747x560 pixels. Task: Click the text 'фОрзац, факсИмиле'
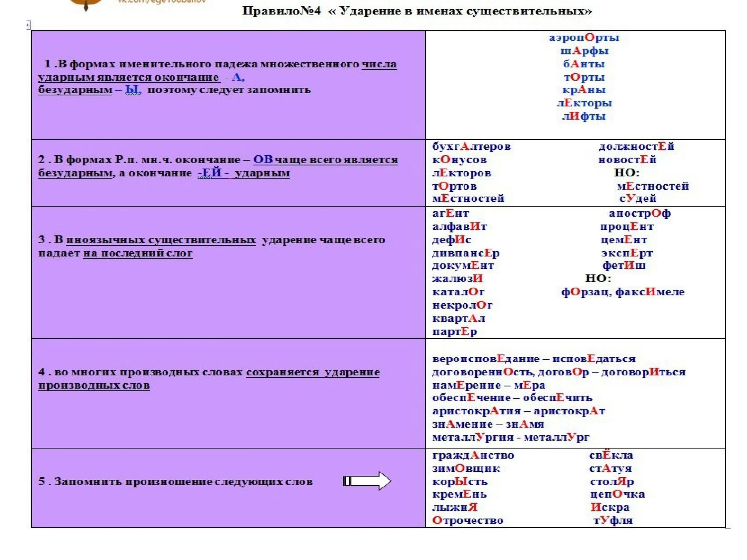[x=623, y=292]
